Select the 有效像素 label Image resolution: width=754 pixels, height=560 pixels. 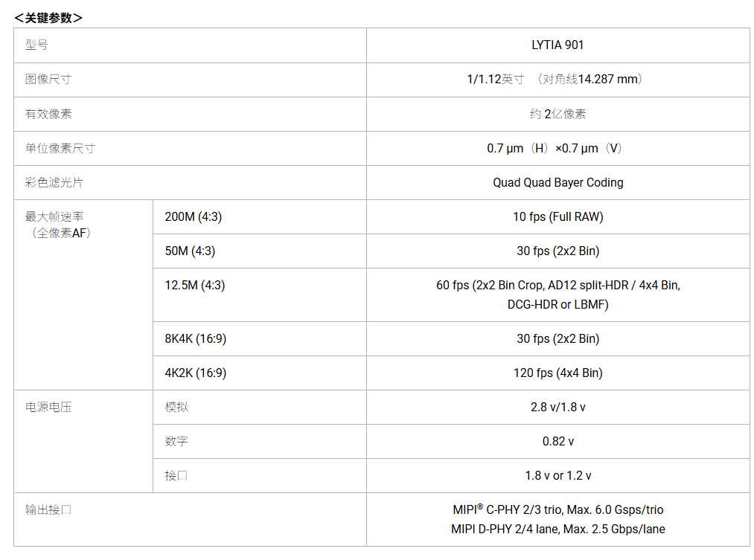(x=48, y=114)
